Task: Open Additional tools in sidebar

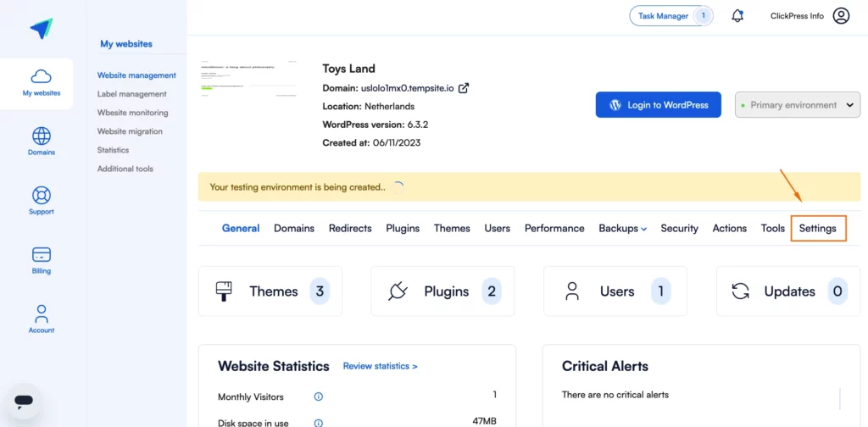Action: 125,169
